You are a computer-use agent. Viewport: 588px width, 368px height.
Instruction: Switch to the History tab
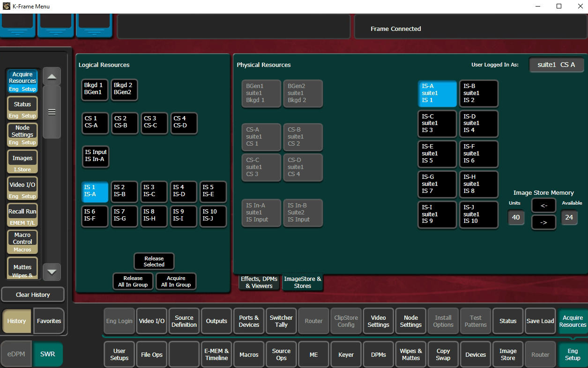tap(17, 321)
